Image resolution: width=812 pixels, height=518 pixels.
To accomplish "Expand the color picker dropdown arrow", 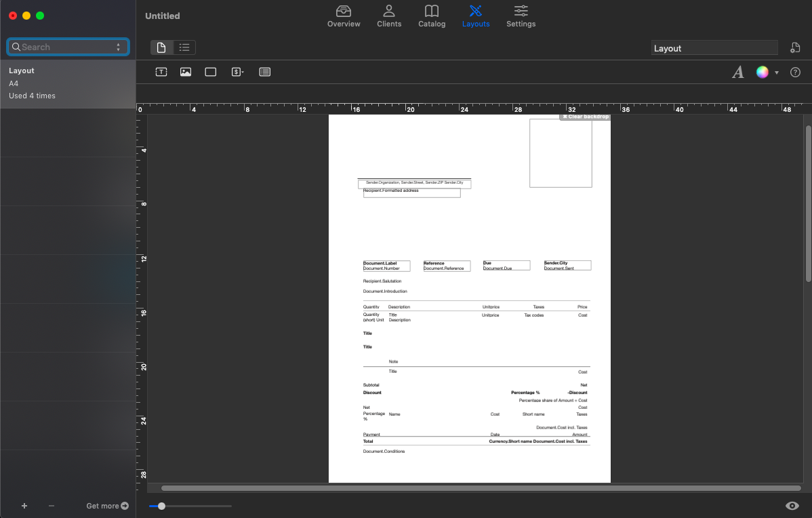I will (776, 73).
